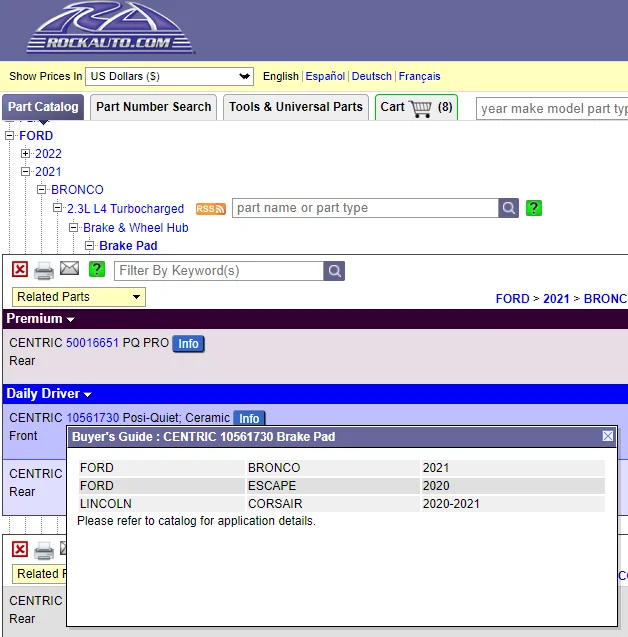Switch language to Français

pyautogui.click(x=420, y=76)
